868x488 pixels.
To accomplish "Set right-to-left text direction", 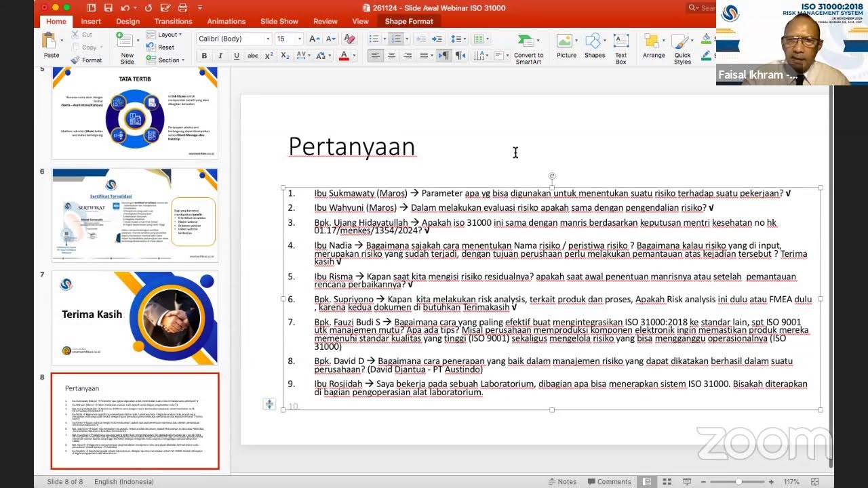I will click(x=460, y=56).
